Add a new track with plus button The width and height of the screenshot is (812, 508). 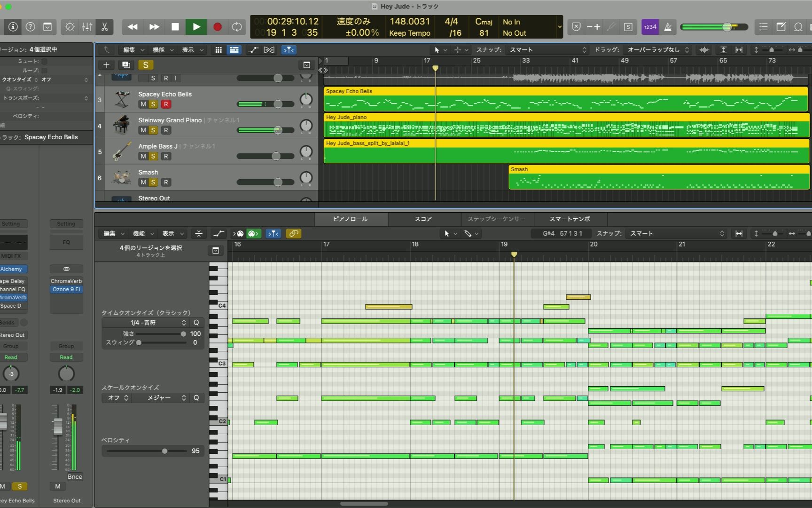106,65
